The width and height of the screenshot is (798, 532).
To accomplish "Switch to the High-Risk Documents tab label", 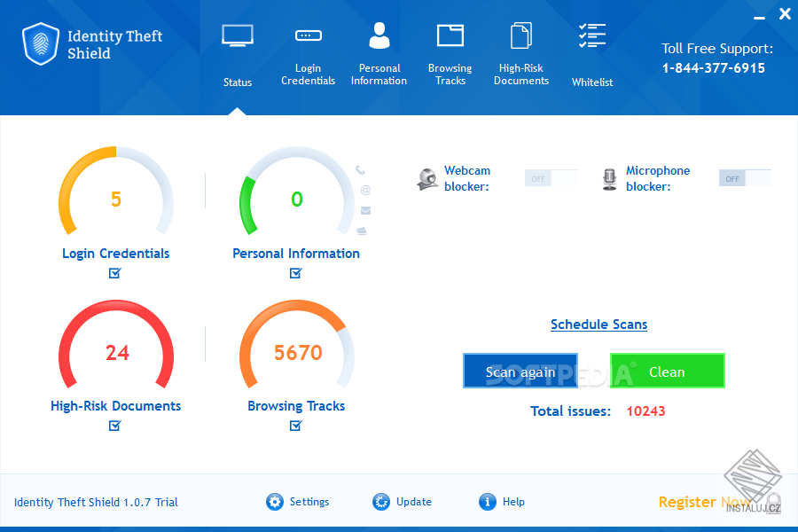I will coord(521,74).
